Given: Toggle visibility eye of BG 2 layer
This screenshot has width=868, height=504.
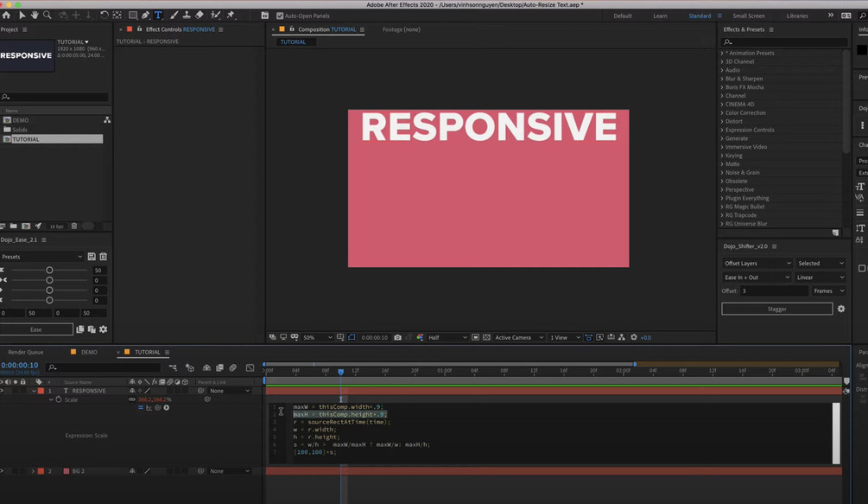Looking at the screenshot, I should 2,471.
